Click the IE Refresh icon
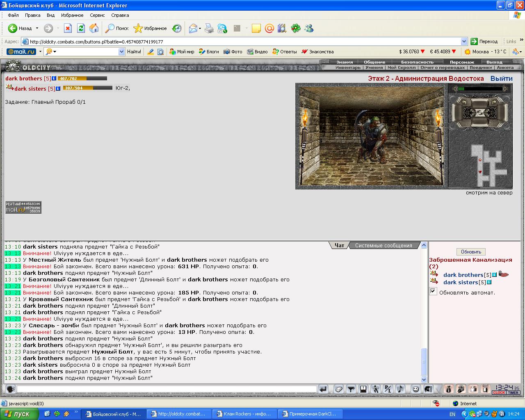Viewport: 525px width, 420px height. 81,28
